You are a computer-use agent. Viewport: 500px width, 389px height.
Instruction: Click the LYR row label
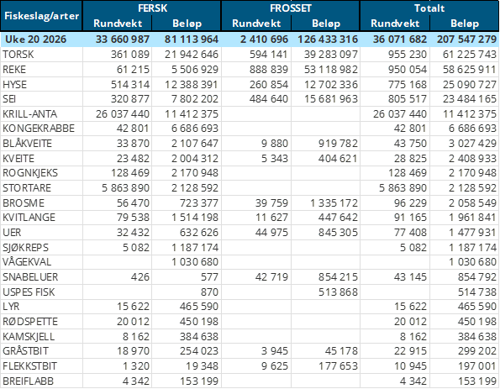click(x=11, y=306)
